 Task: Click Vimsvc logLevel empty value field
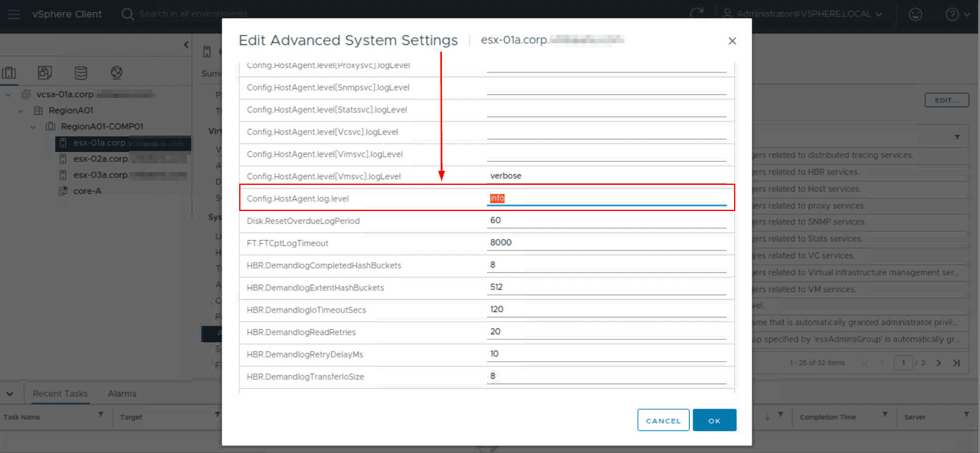(606, 153)
